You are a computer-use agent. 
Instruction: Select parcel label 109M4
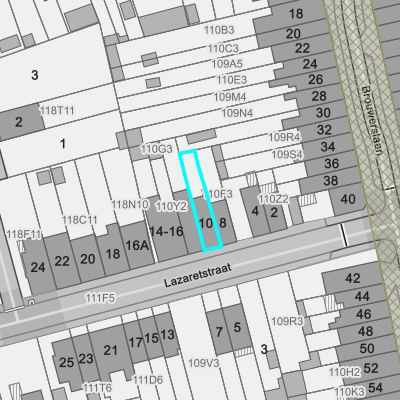(230, 97)
